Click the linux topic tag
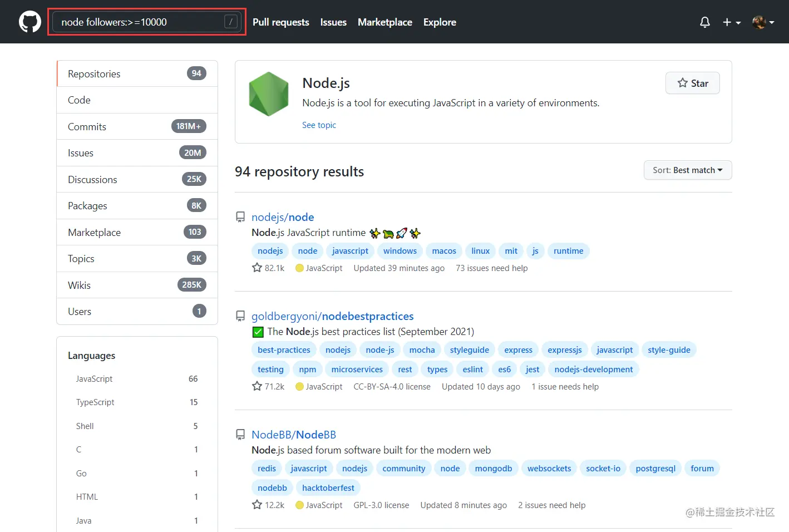Screen dimensions: 789x532 481,251
